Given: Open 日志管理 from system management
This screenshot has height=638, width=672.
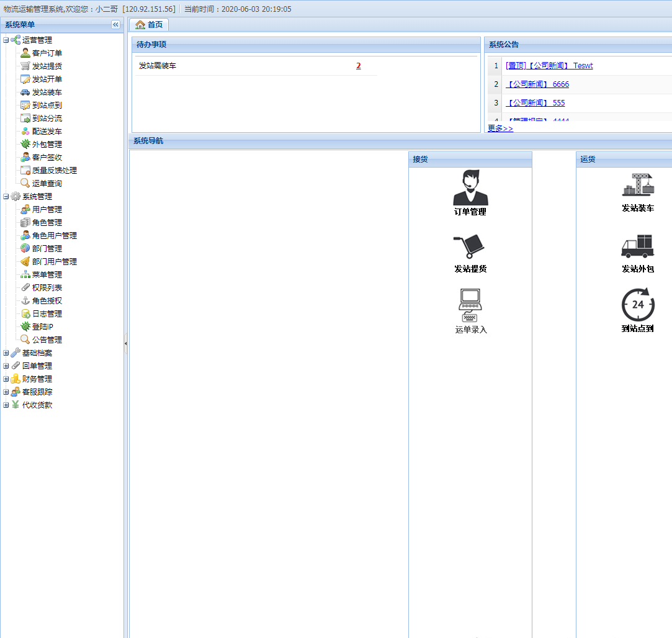Looking at the screenshot, I should (x=47, y=314).
